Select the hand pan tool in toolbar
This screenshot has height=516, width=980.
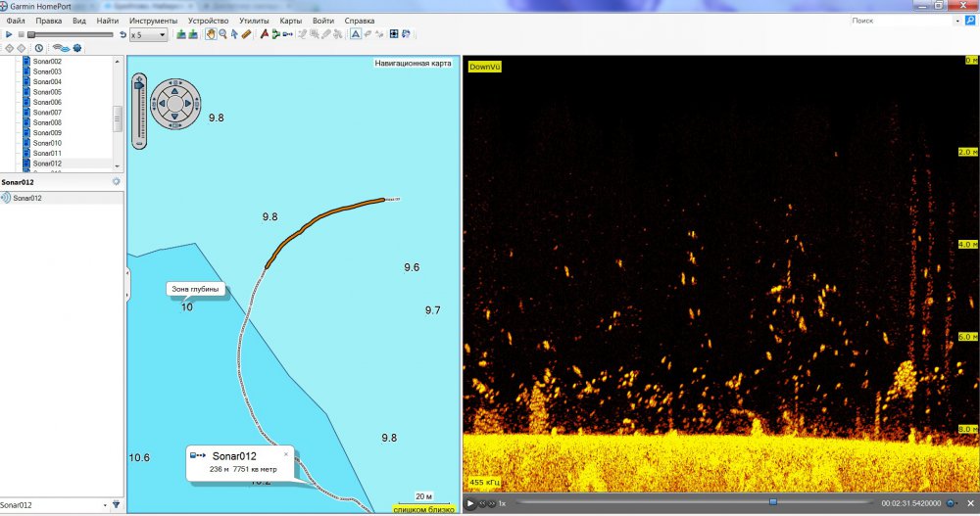pos(210,34)
